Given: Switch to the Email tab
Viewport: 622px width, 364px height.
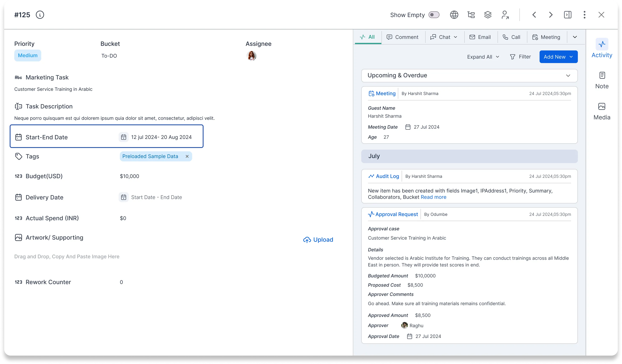Looking at the screenshot, I should point(480,37).
